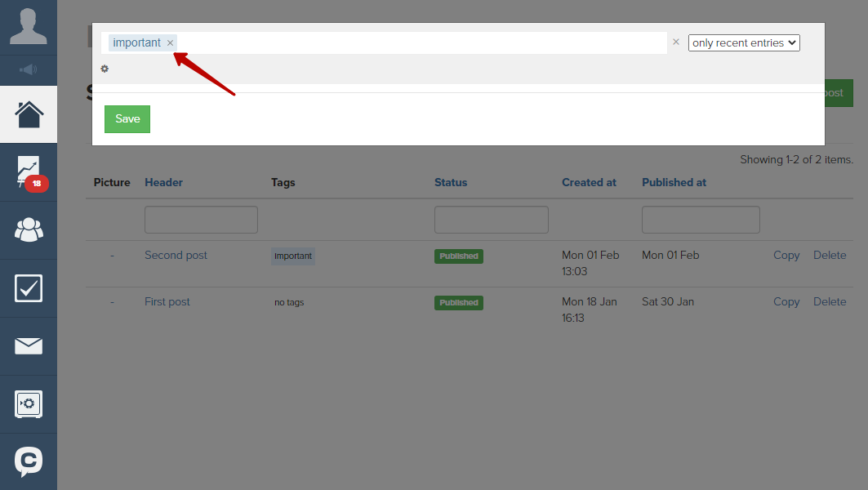
Task: Open the user profile avatar icon
Action: [x=29, y=26]
